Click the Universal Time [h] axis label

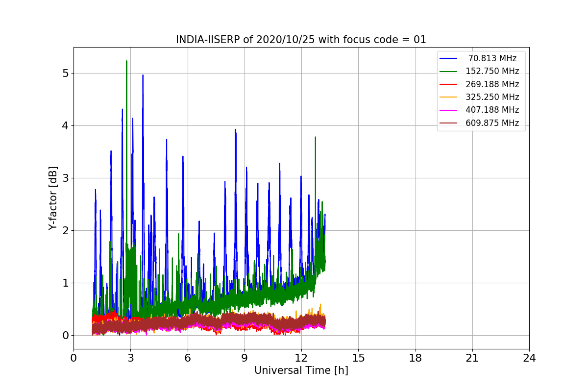point(301,371)
